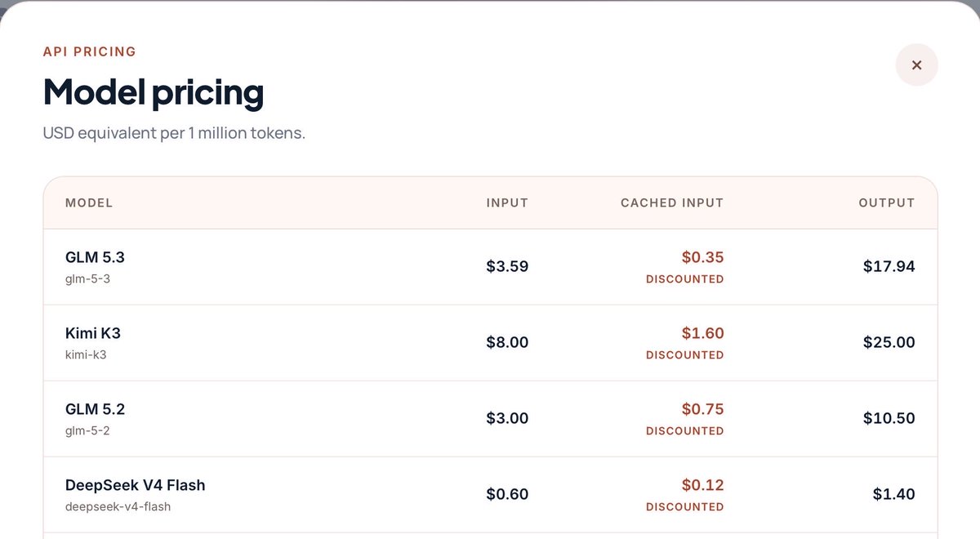Click the CACHED INPUT column header

click(672, 203)
